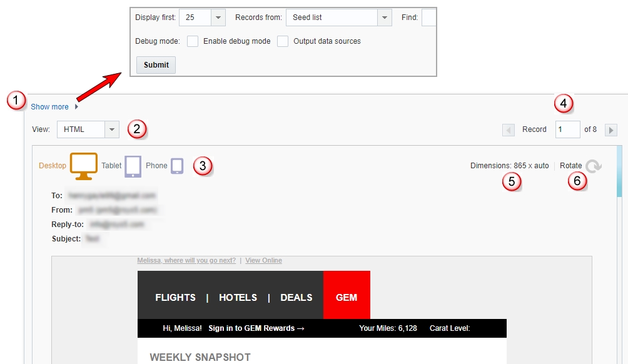This screenshot has height=364, width=628.
Task: Go to the previous record arrow
Action: click(x=509, y=129)
